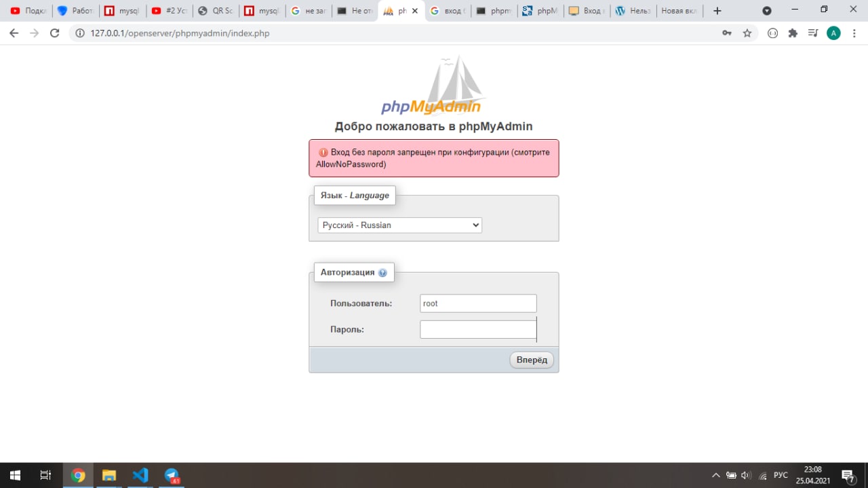The image size is (868, 488).
Task: Click the 'Пароль:' label
Action: pyautogui.click(x=347, y=329)
